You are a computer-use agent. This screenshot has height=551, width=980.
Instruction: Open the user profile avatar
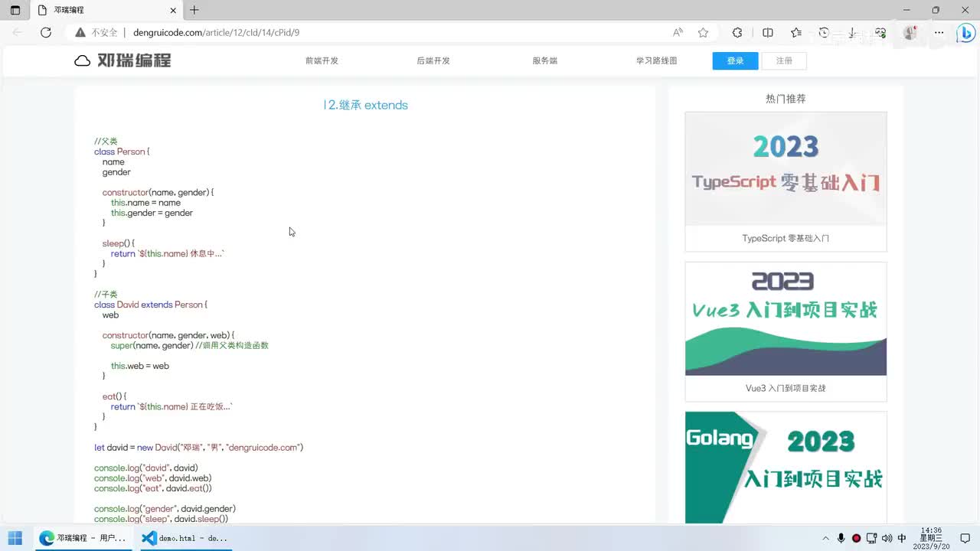[x=910, y=32]
